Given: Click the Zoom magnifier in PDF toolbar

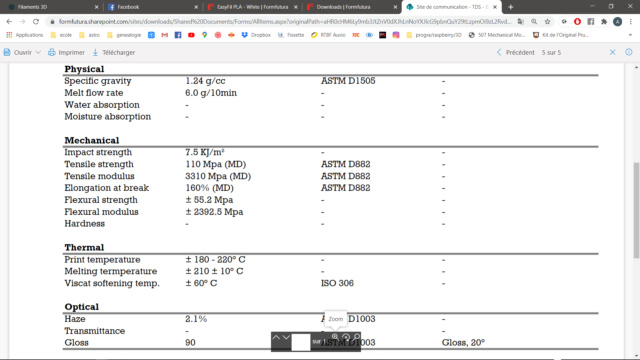Looking at the screenshot, I should click(335, 337).
